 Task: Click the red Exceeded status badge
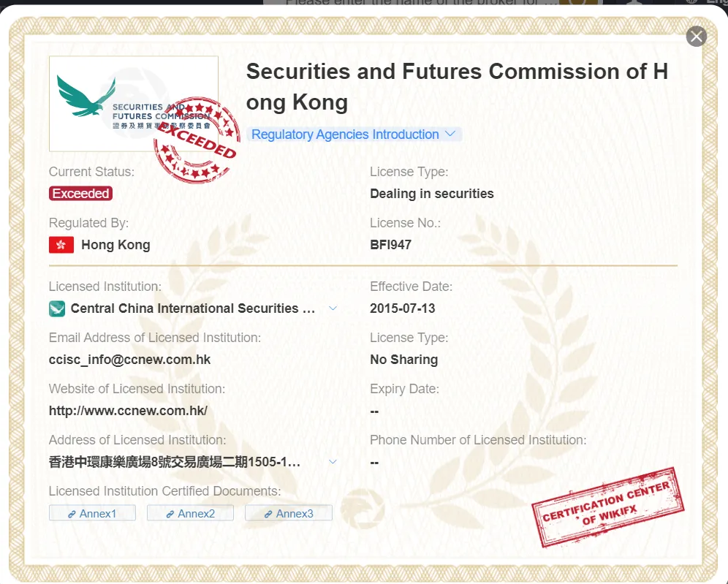pyautogui.click(x=81, y=194)
